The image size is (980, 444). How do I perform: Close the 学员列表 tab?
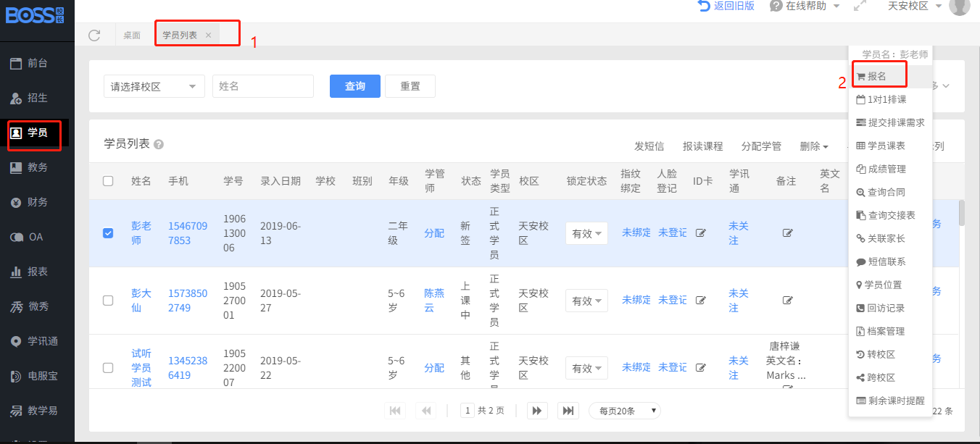point(209,35)
